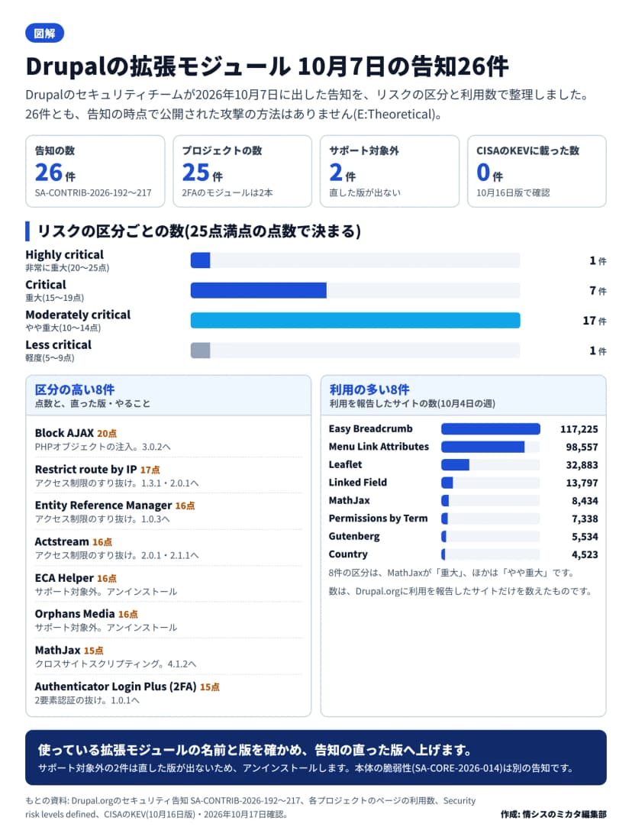Click the main headline about Drupal告知26件
The image size is (632, 840).
[x=266, y=66]
